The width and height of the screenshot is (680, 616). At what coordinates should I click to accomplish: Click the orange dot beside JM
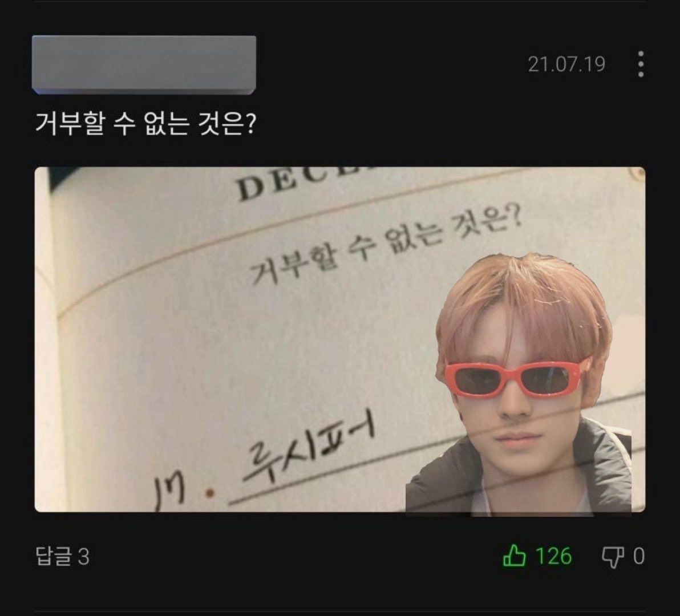pos(211,493)
